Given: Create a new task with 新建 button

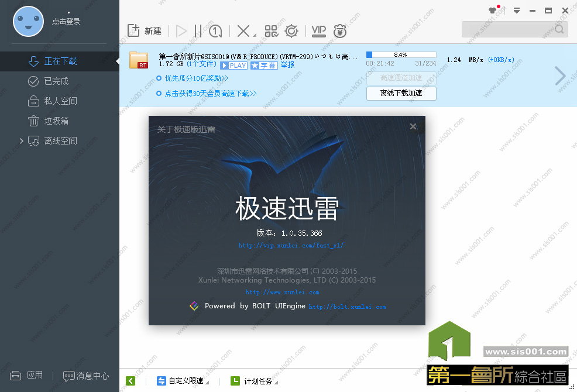Looking at the screenshot, I should click(x=145, y=31).
